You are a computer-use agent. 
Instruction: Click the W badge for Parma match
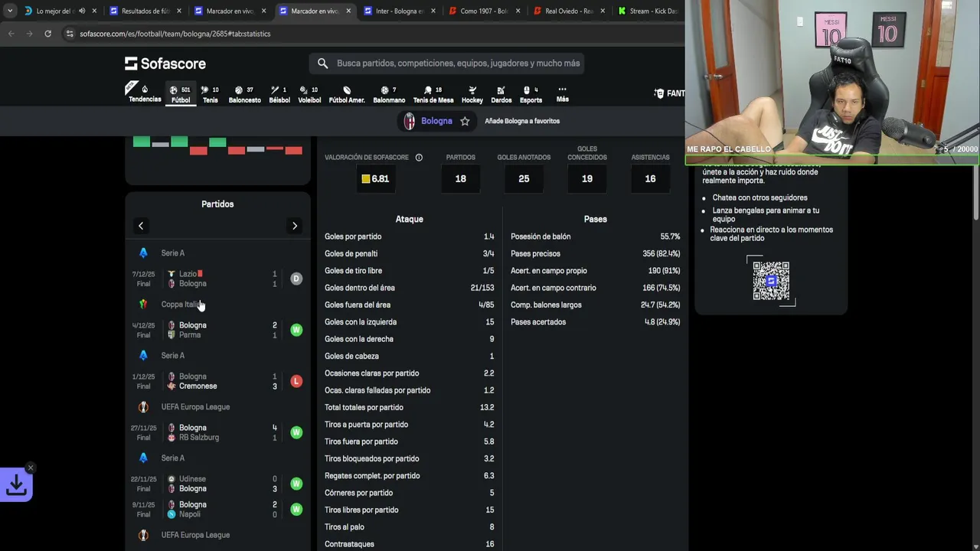(296, 330)
